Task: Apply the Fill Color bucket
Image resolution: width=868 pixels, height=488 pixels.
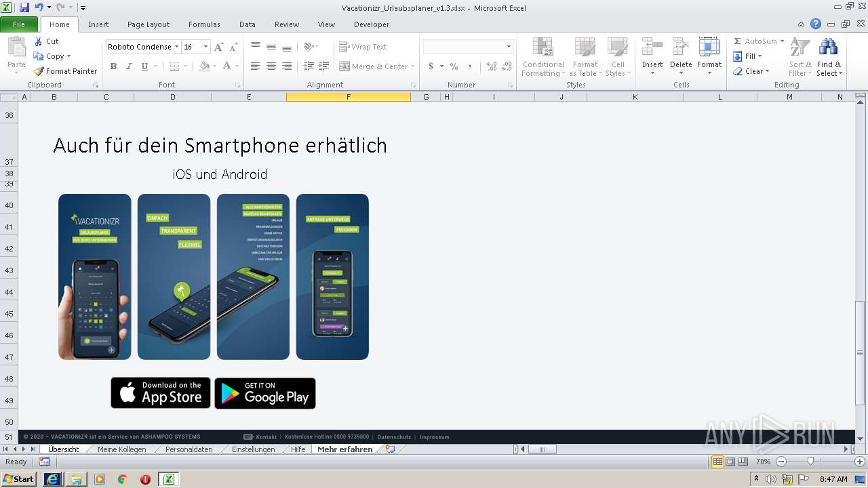Action: (204, 66)
